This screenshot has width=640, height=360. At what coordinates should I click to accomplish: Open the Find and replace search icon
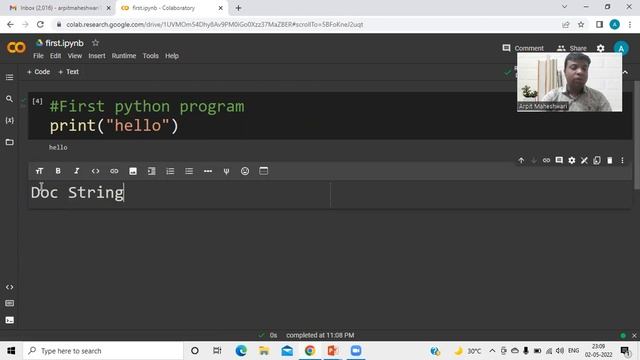coord(9,99)
